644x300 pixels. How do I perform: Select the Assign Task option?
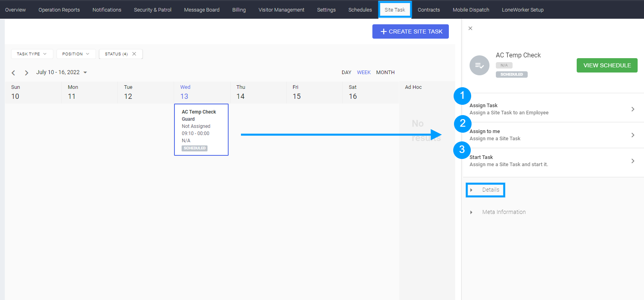[553, 109]
